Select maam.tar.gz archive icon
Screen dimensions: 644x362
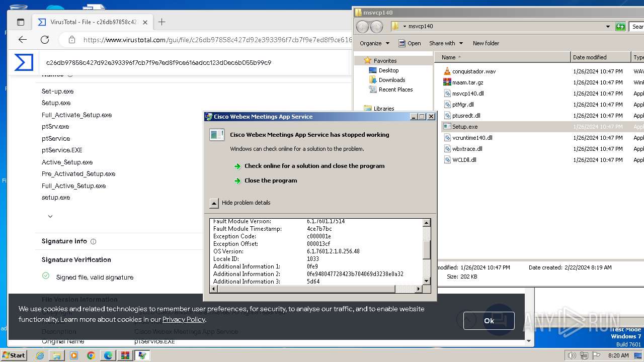click(447, 82)
